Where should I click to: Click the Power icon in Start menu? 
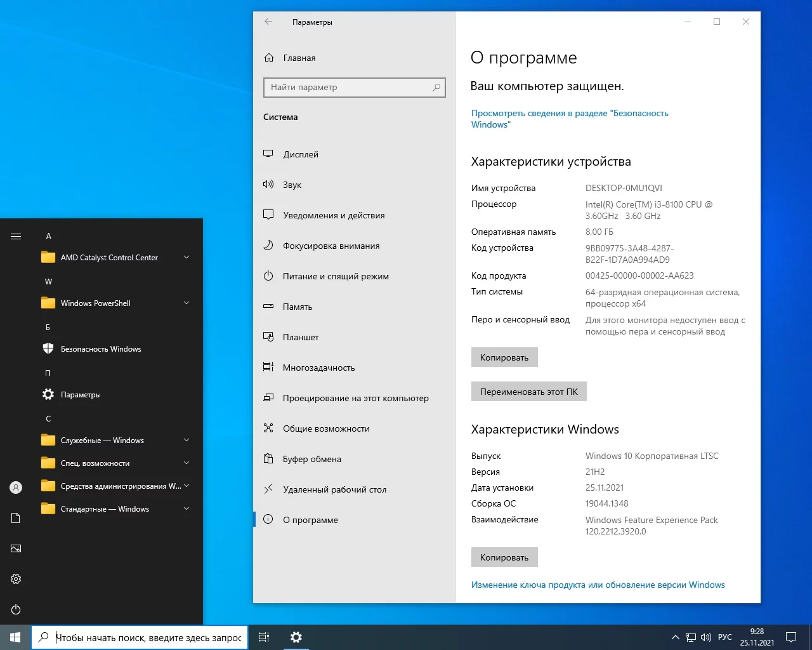[x=16, y=609]
